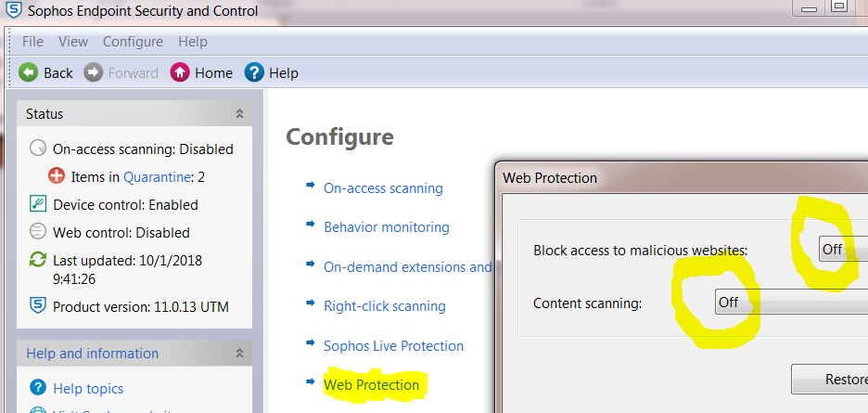Click 'Block access to malicious websites:' label
868x413 pixels.
[641, 251]
